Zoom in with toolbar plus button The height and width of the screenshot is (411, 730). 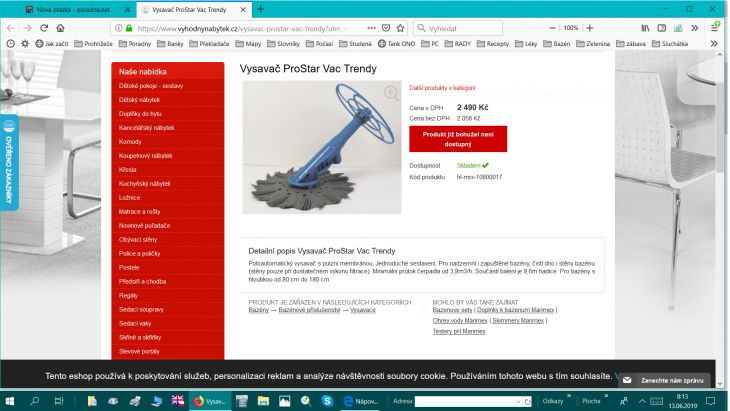coord(590,28)
